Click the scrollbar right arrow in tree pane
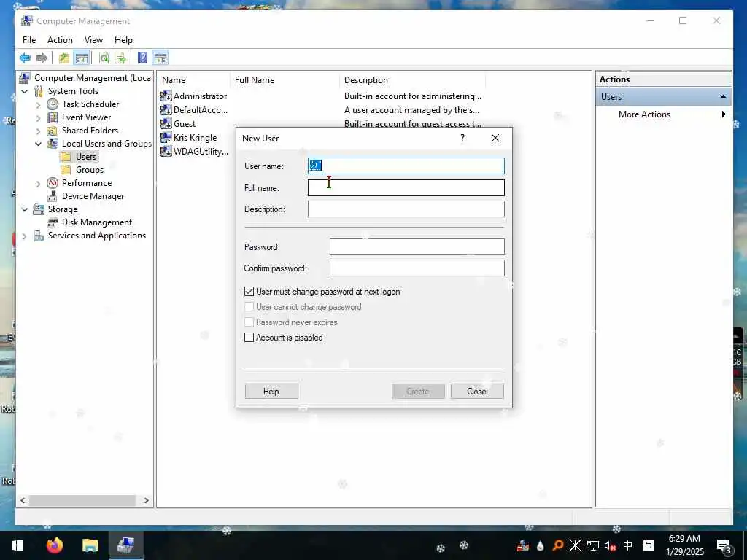 tap(146, 500)
